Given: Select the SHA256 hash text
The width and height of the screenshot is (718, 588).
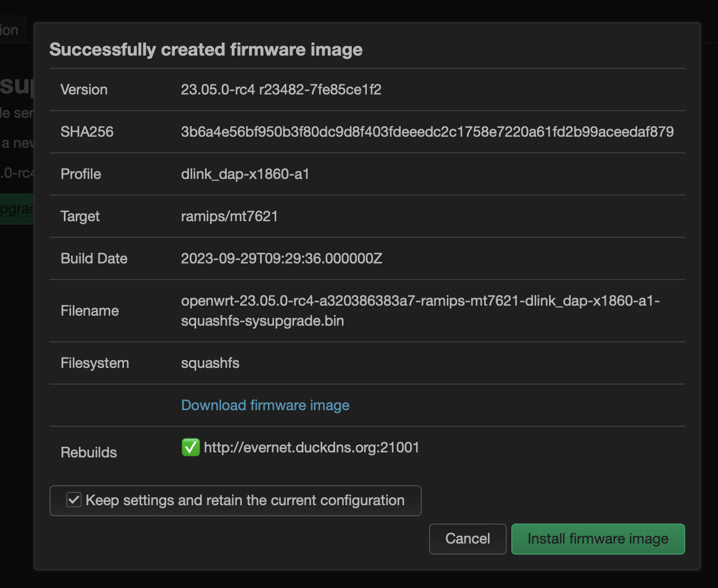Looking at the screenshot, I should 427,132.
